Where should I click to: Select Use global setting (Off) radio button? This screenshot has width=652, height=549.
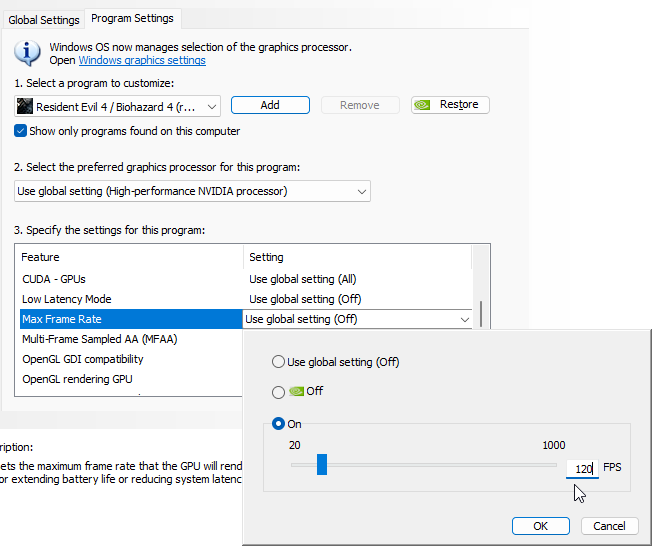point(278,361)
